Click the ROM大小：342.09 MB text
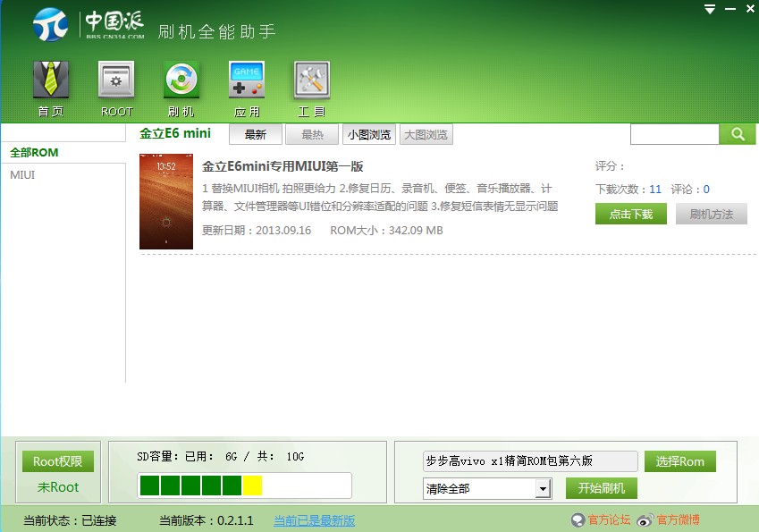Viewport: 759px width, 532px height. point(386,231)
